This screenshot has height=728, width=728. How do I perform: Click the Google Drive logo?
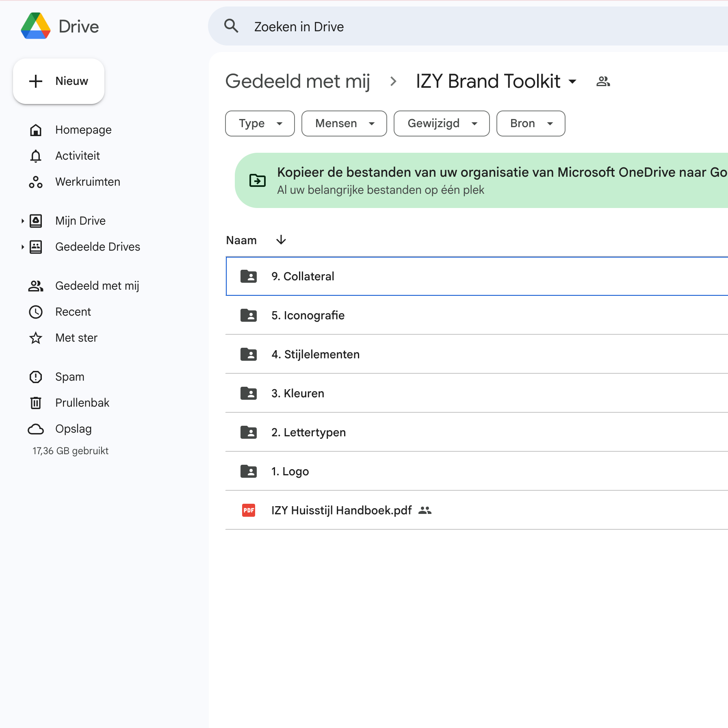(x=36, y=26)
